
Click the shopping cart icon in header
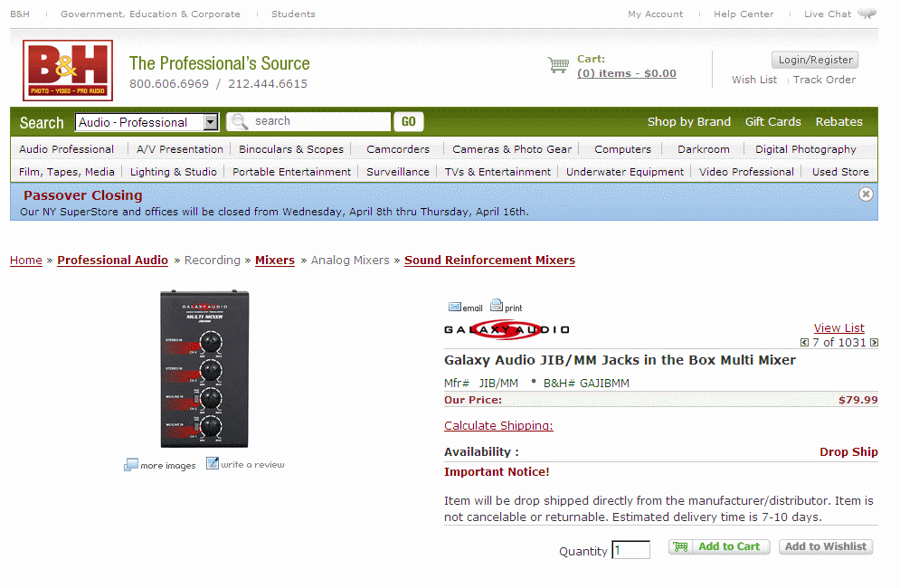click(558, 65)
